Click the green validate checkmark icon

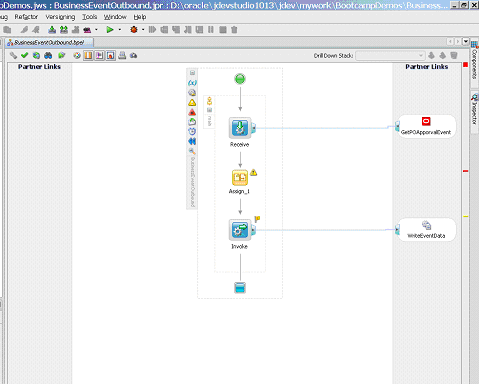pyautogui.click(x=24, y=55)
